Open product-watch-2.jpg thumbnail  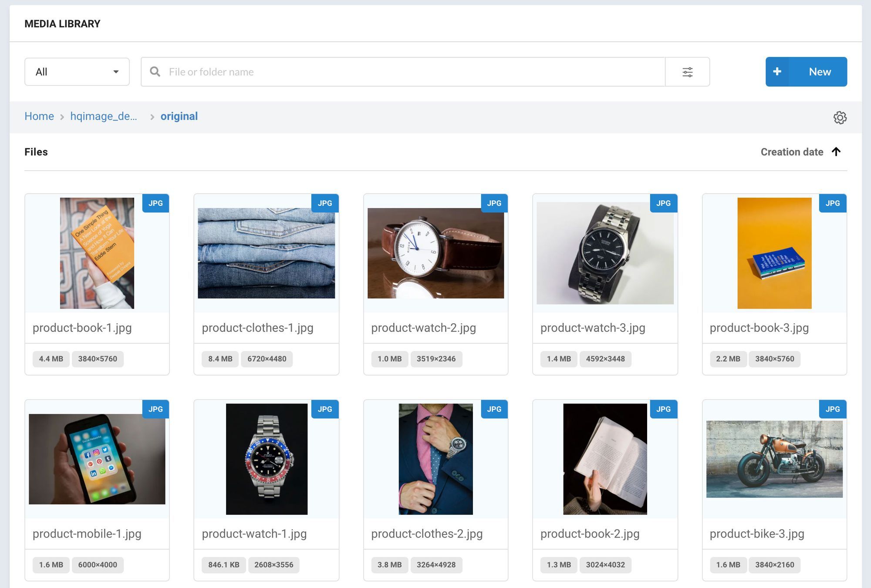pos(435,253)
